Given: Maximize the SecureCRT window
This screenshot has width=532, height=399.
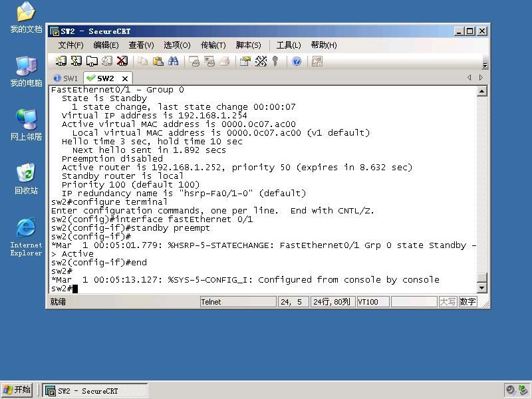Looking at the screenshot, I should tap(470, 31).
